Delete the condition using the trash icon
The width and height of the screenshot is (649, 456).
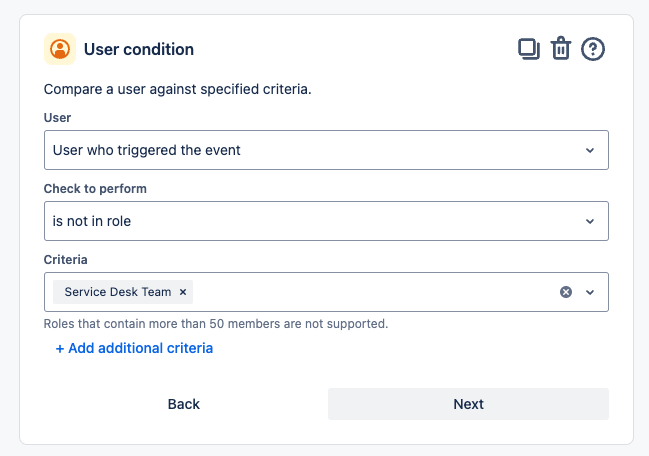tap(560, 49)
